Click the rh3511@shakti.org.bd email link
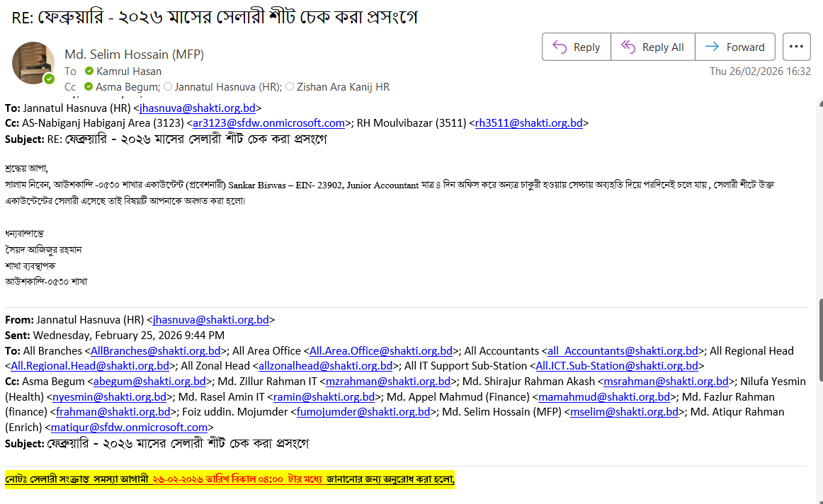Screen dimensions: 823x504 pyautogui.click(x=528, y=123)
